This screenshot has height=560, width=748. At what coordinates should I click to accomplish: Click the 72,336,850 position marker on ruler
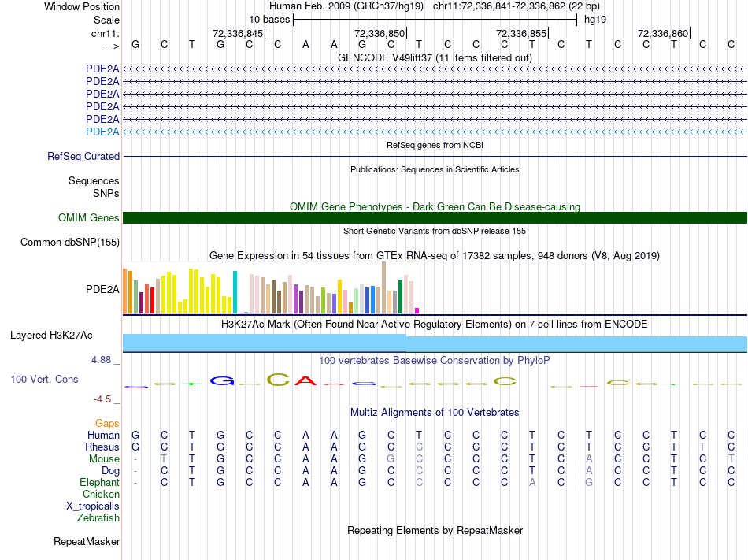tap(380, 33)
